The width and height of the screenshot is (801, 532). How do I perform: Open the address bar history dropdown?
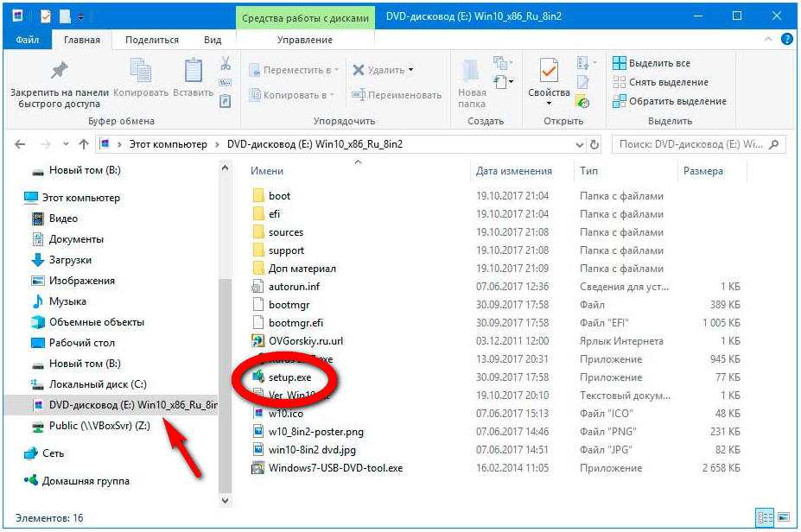pos(578,144)
